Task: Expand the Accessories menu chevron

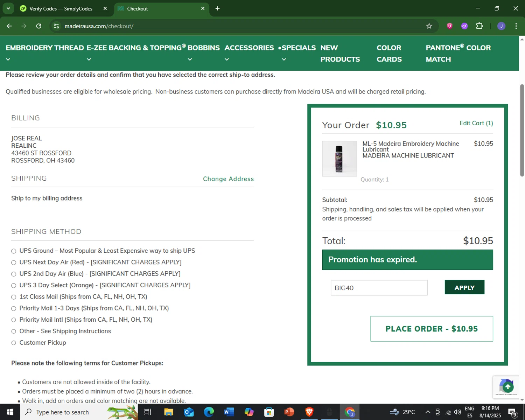Action: pos(227,59)
